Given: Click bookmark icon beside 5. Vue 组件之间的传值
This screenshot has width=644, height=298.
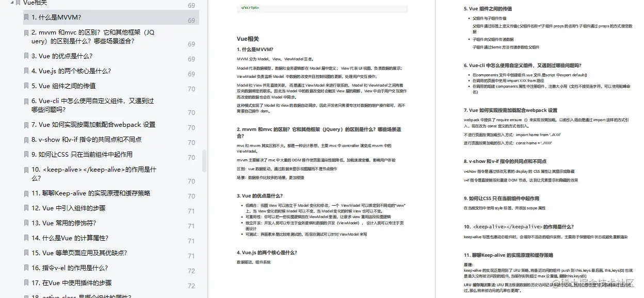Looking at the screenshot, I should coord(26,86).
